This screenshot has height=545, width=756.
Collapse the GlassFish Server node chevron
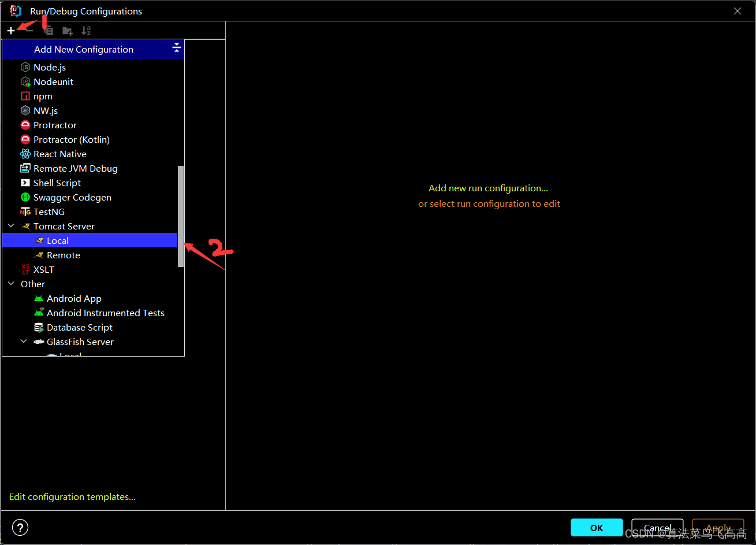pos(24,342)
